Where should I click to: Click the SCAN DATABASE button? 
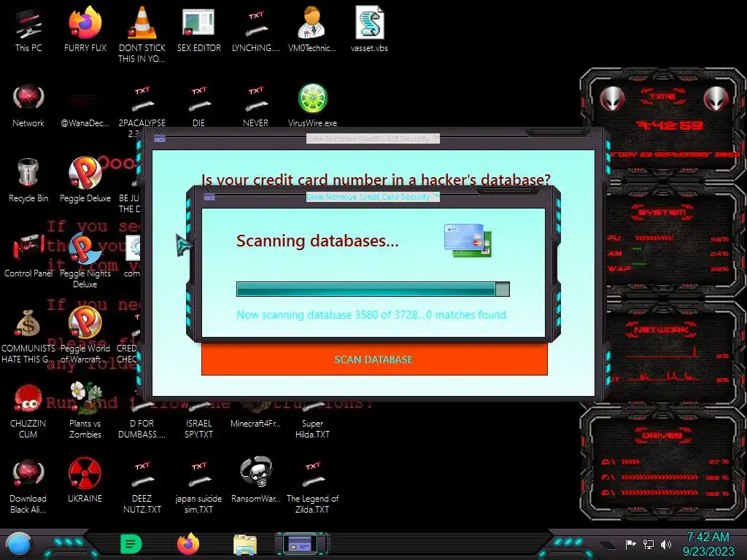click(374, 359)
